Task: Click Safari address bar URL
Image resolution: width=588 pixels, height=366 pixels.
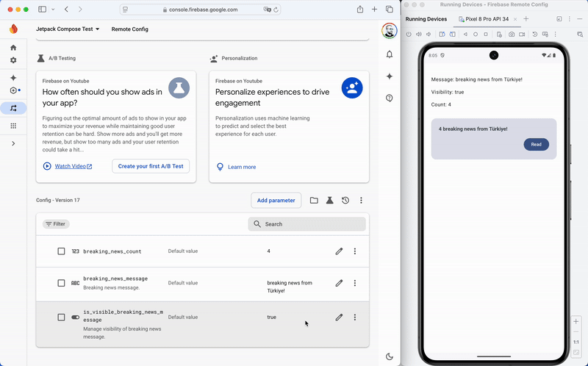Action: [x=203, y=10]
